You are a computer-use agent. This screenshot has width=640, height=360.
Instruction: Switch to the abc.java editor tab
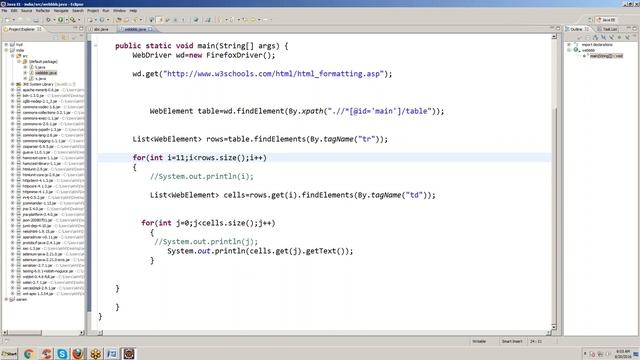tap(101, 29)
